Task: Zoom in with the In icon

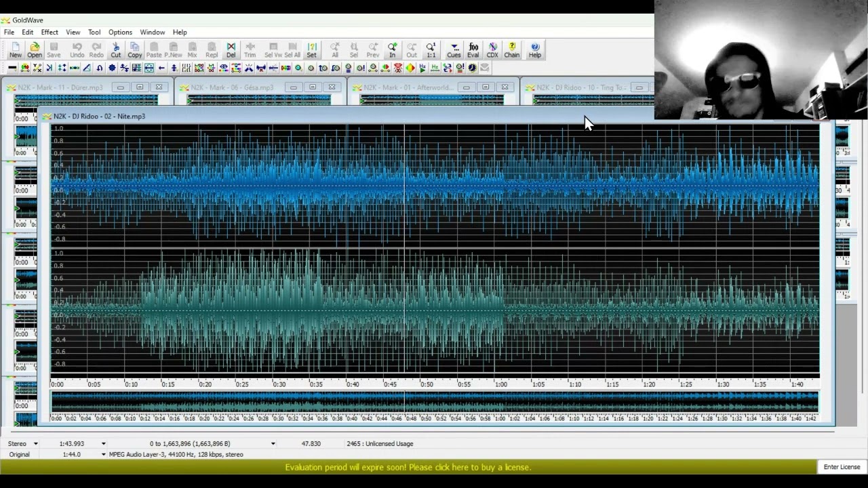Action: tap(392, 49)
